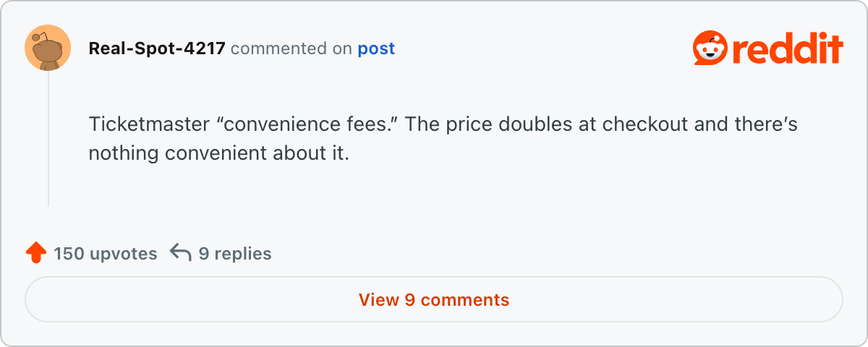This screenshot has width=868, height=347.
Task: Click the number 9 beside the reply icon
Action: click(x=204, y=254)
